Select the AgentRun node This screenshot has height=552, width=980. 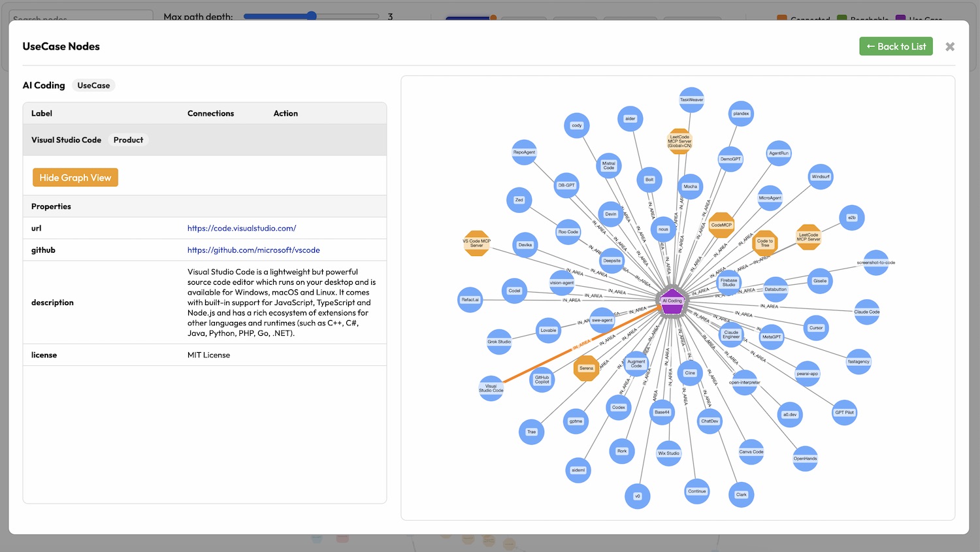[779, 154]
